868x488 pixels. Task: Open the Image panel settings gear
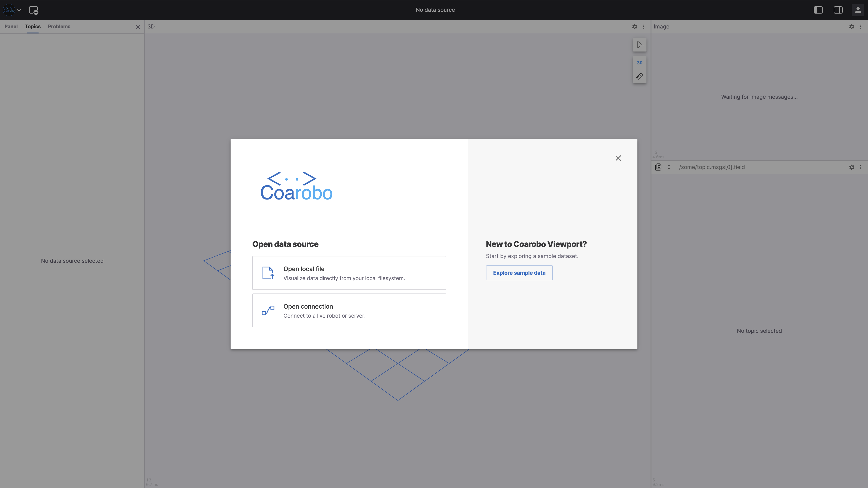pos(852,27)
